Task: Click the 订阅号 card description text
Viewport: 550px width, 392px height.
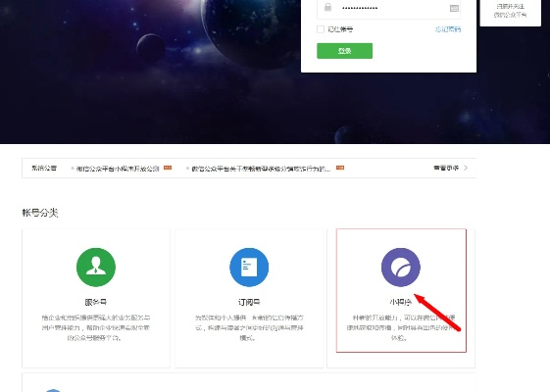Action: 249,328
